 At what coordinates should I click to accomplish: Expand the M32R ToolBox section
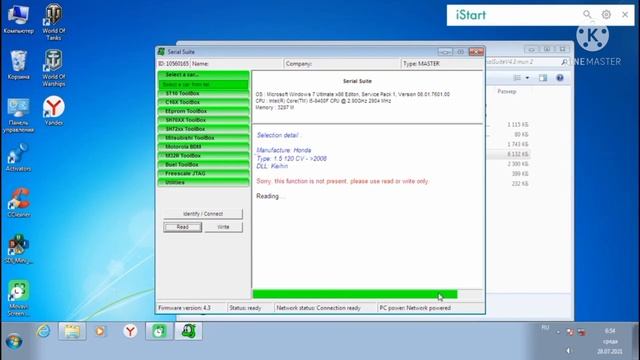pos(203,156)
